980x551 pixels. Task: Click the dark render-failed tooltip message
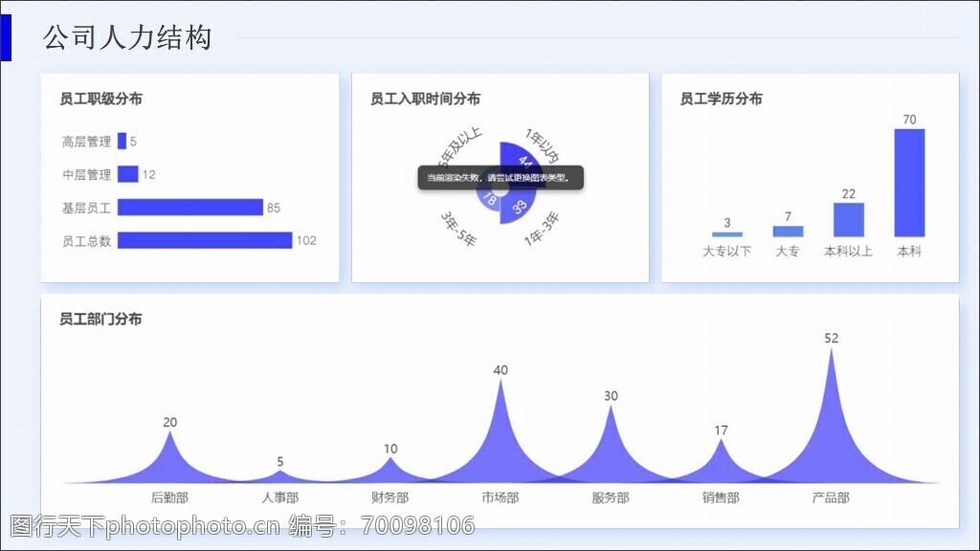coord(501,178)
